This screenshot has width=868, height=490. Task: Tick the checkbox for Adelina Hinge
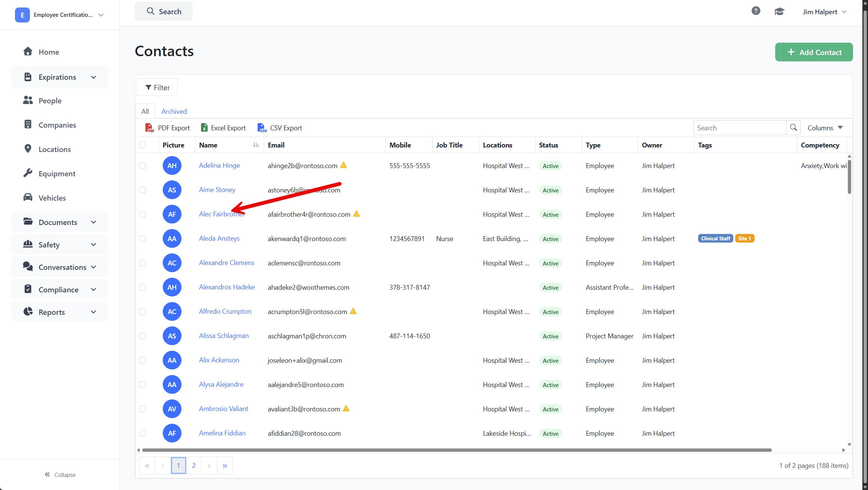click(143, 165)
